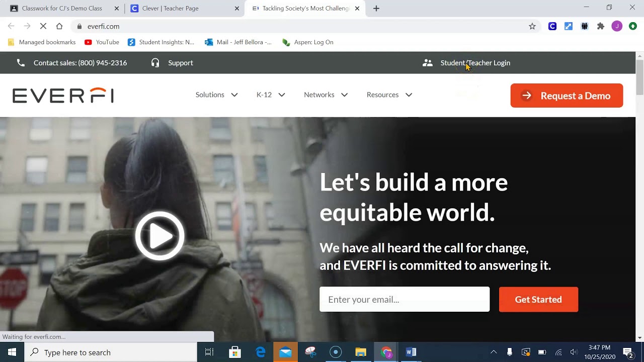Click the address bar URL everfi.com
Image resolution: width=644 pixels, height=362 pixels.
click(103, 26)
